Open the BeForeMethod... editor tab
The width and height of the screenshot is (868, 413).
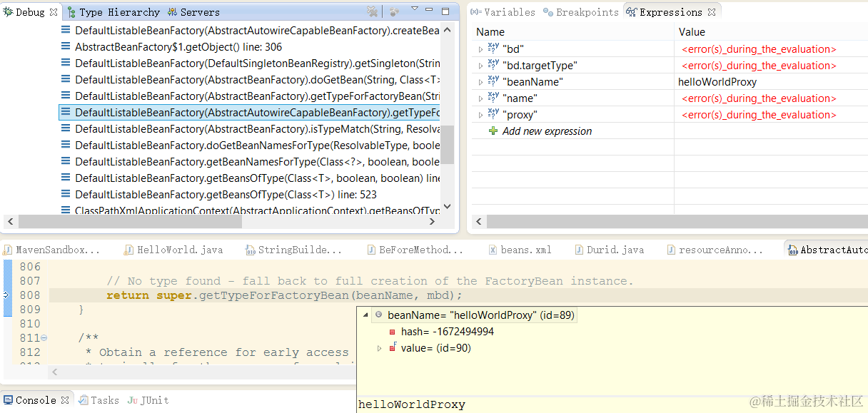416,250
